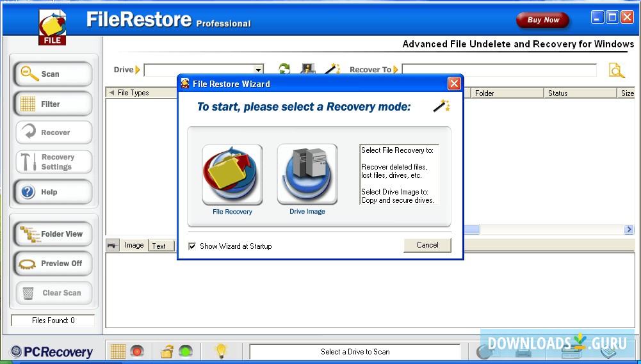The width and height of the screenshot is (641, 364).
Task: Click the magic wand icon in the wizard header
Action: 441,106
